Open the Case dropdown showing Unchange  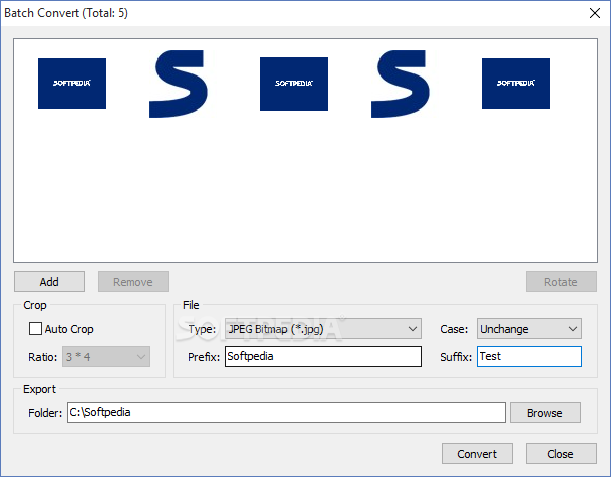529,329
